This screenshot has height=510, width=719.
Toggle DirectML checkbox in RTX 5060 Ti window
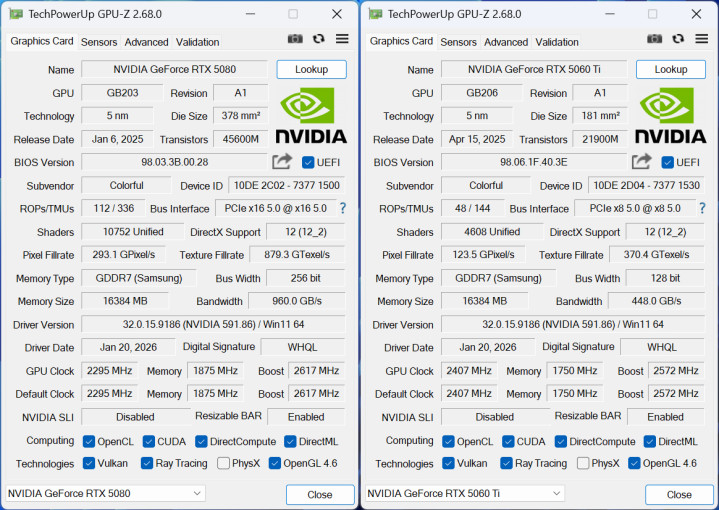[649, 442]
